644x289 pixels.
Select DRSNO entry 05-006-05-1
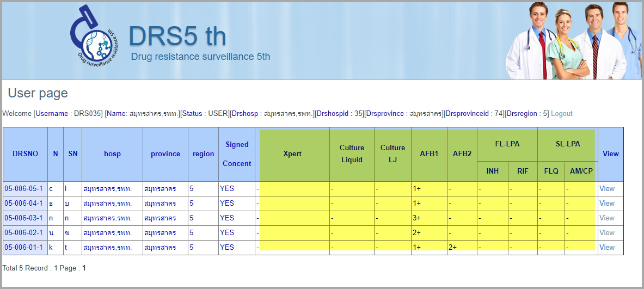[23, 189]
